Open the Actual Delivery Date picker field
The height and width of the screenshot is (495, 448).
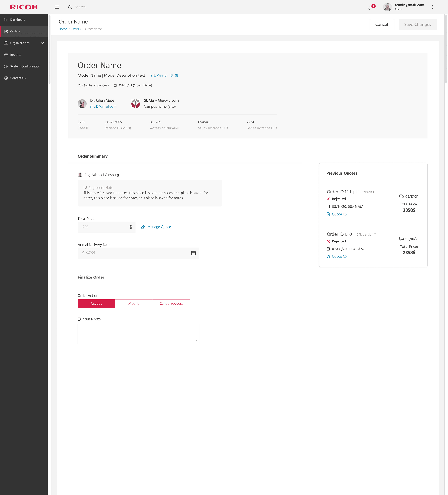coord(134,253)
